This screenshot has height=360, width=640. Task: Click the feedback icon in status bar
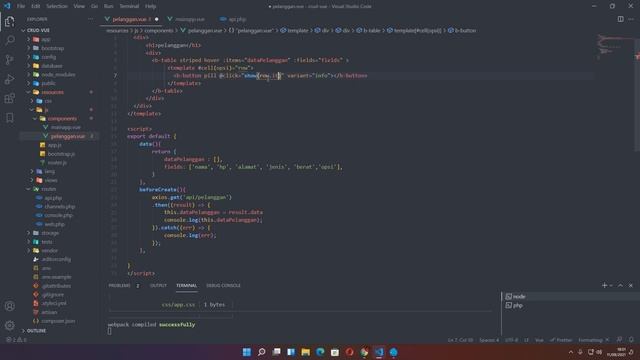pyautogui.click(x=619, y=340)
